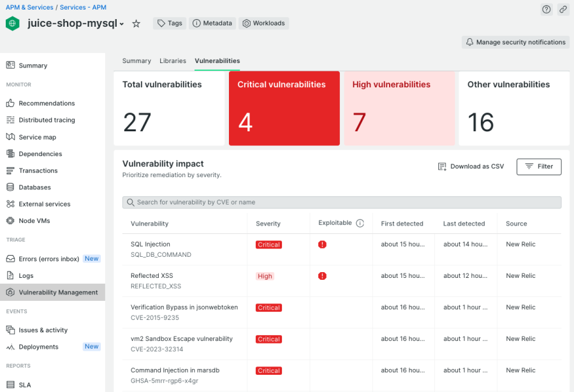Expand the juice-shop-mysql entity dropdown
The height and width of the screenshot is (392, 574).
tap(121, 24)
